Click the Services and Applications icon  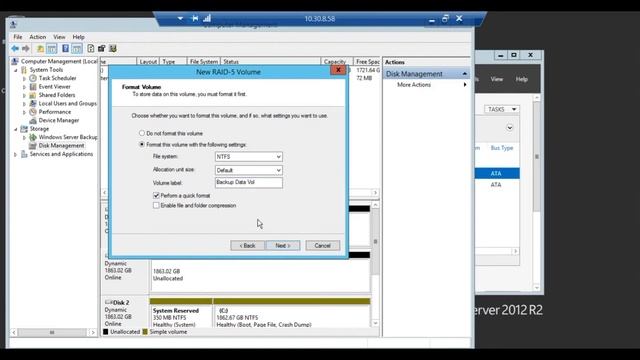pos(24,154)
